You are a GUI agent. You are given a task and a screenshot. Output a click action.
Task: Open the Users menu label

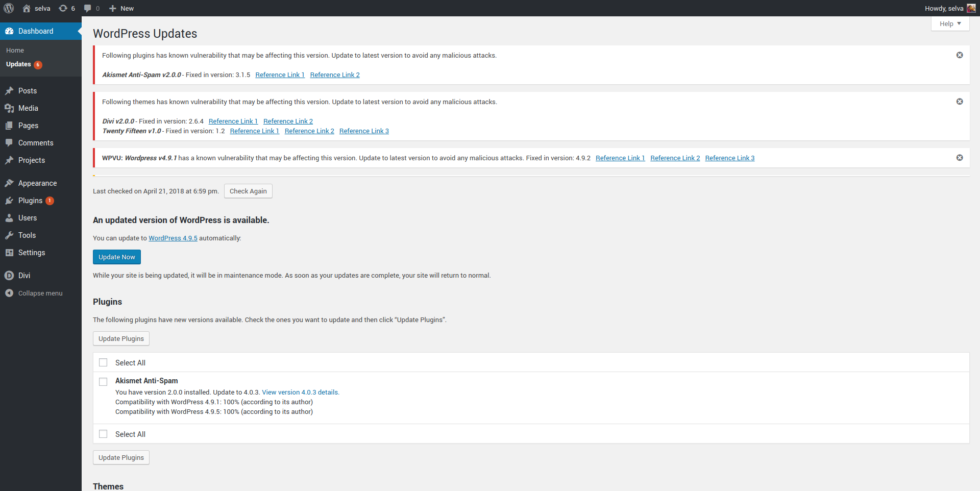coord(28,218)
